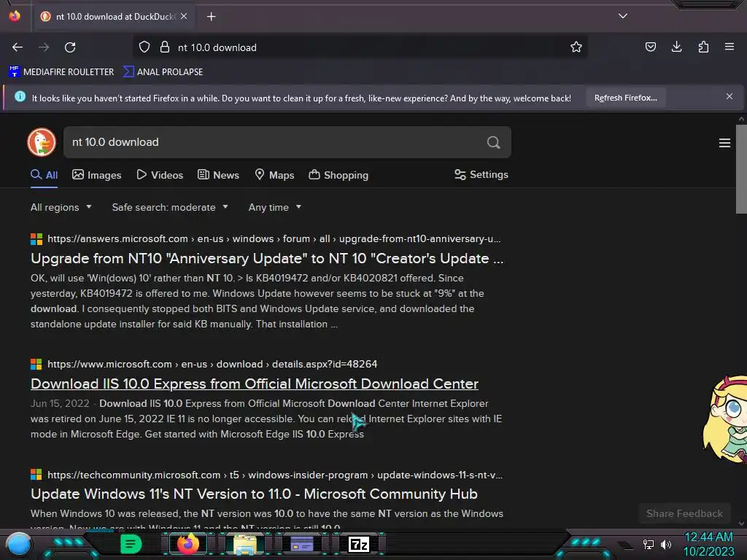Submit search with the magnifier icon

pyautogui.click(x=494, y=142)
